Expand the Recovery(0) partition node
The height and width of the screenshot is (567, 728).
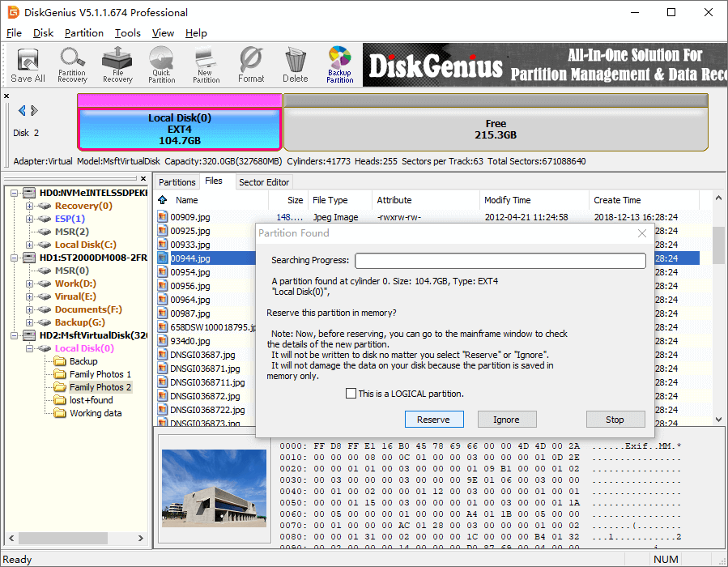[x=30, y=206]
